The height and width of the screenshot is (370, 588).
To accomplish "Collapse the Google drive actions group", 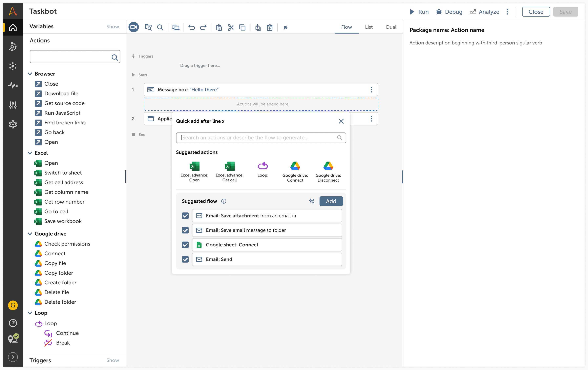I will 30,234.
